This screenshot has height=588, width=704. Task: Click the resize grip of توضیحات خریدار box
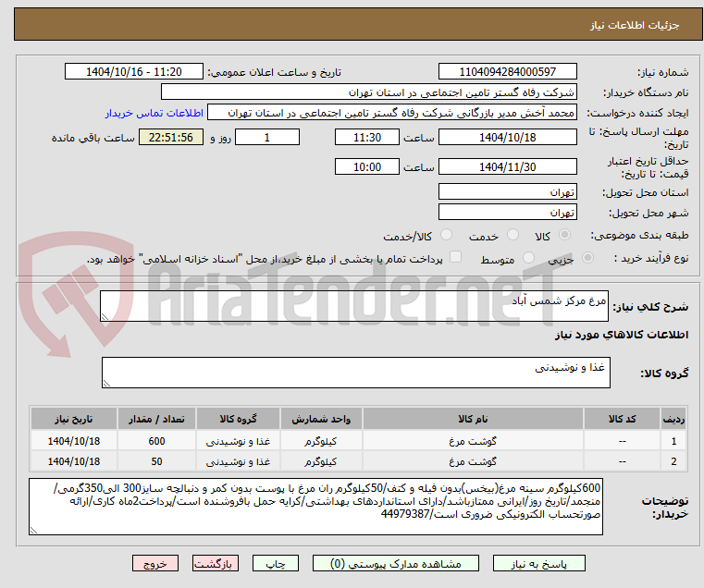pyautogui.click(x=33, y=530)
